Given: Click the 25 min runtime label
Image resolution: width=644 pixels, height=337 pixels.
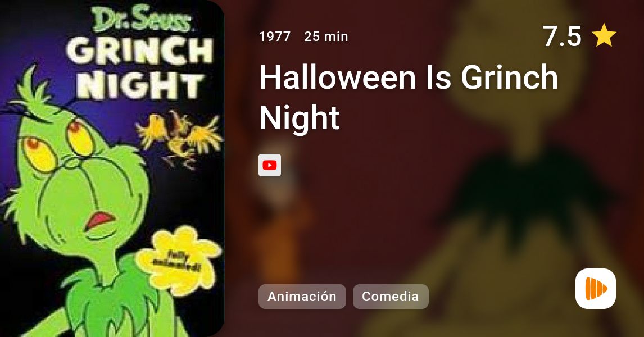Looking at the screenshot, I should (326, 37).
